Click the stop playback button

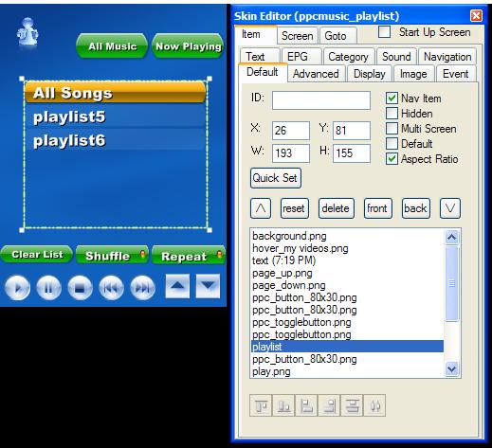pyautogui.click(x=80, y=287)
